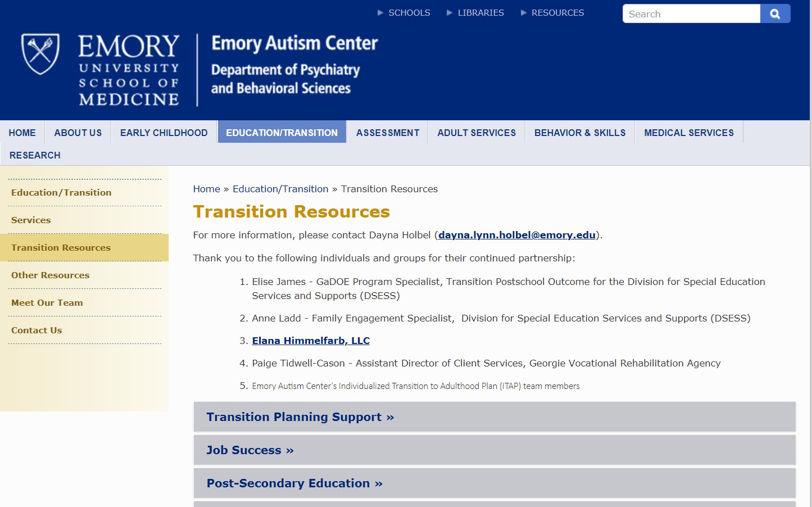Click the Emory University shield logo

(x=40, y=54)
